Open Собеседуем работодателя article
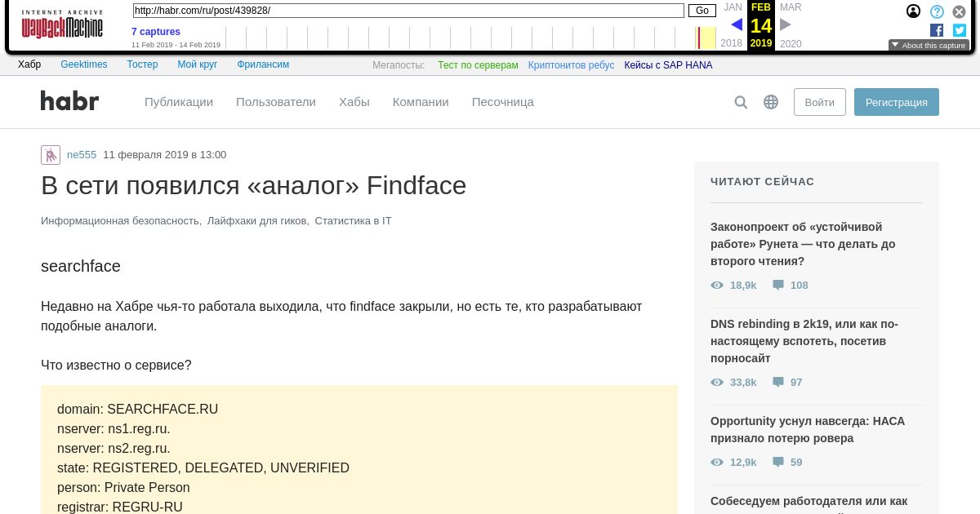980x514 pixels. (x=808, y=501)
